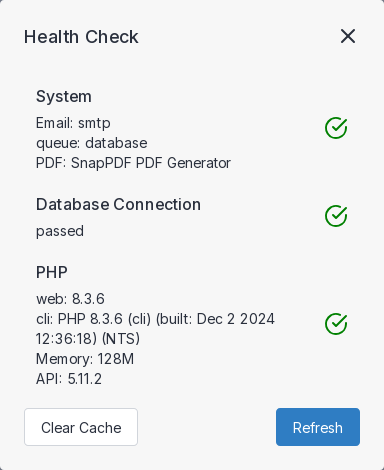
Task: Click the PHP status green checkmark icon
Action: pyautogui.click(x=336, y=324)
